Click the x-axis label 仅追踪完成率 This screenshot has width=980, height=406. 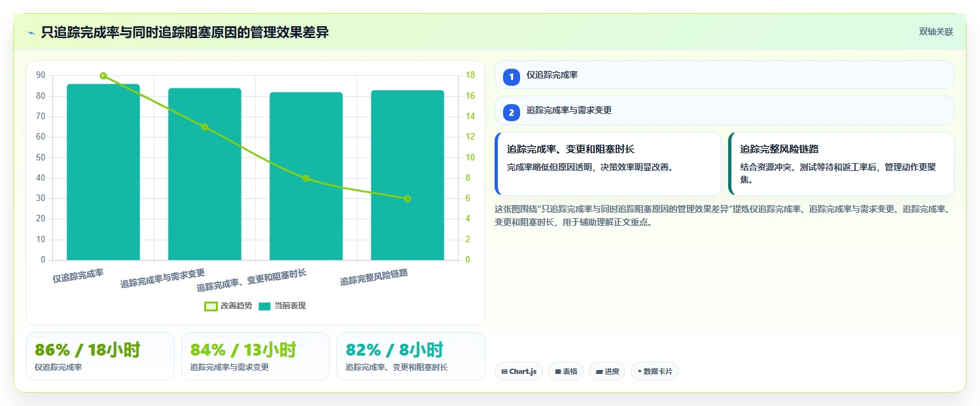pos(79,276)
